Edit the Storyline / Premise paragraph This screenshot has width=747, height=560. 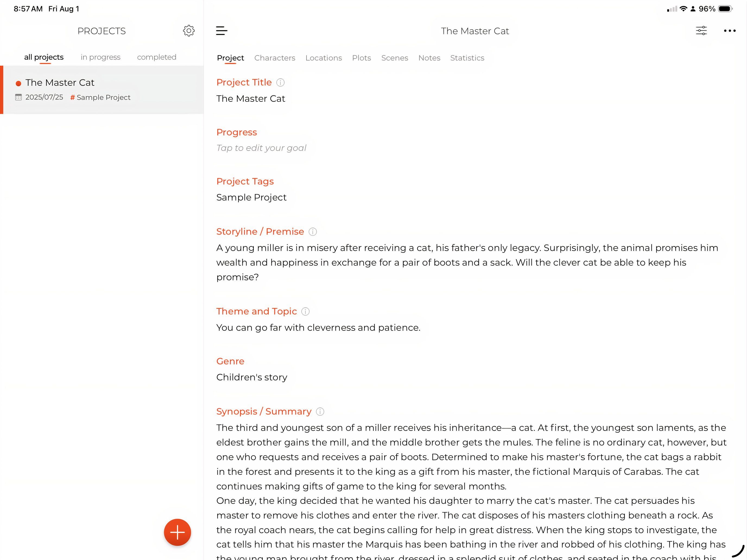[467, 262]
